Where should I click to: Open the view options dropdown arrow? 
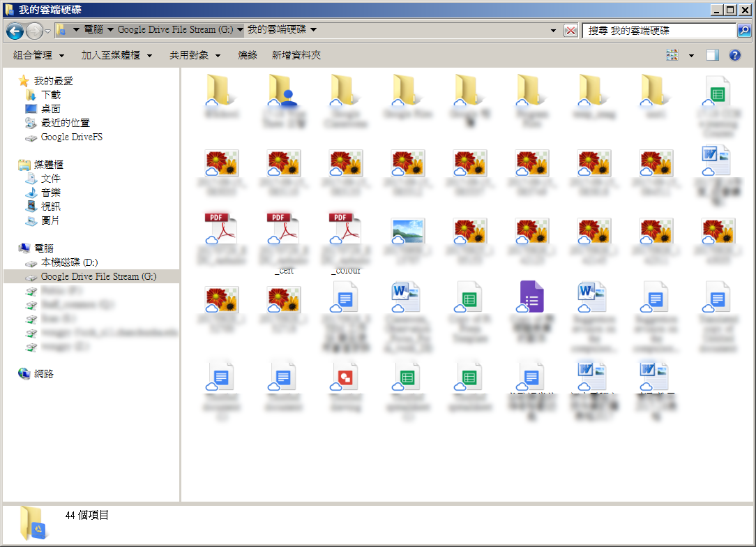coord(691,55)
